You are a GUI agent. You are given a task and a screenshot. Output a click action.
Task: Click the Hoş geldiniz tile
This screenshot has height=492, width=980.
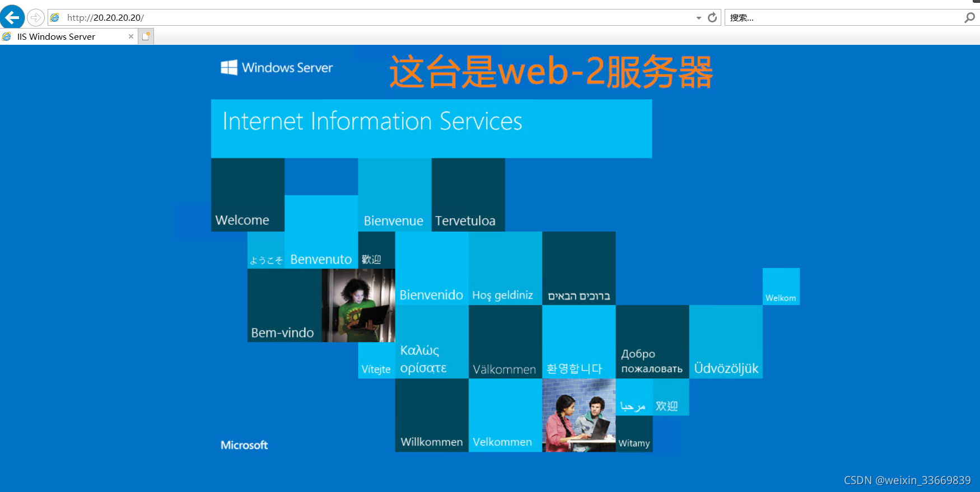click(505, 268)
